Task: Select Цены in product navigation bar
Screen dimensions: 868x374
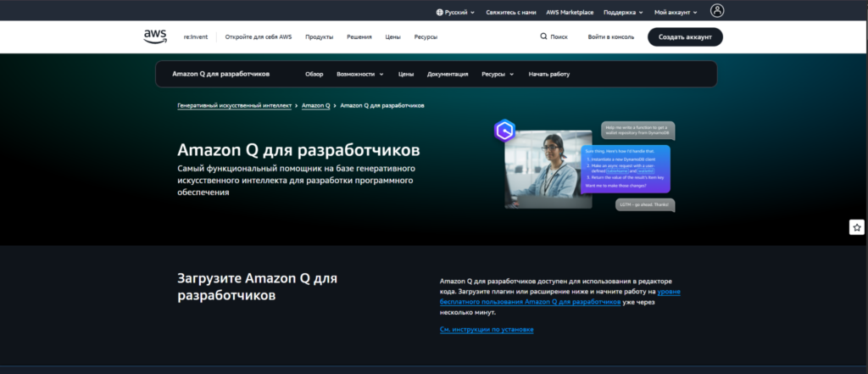Action: pos(406,74)
